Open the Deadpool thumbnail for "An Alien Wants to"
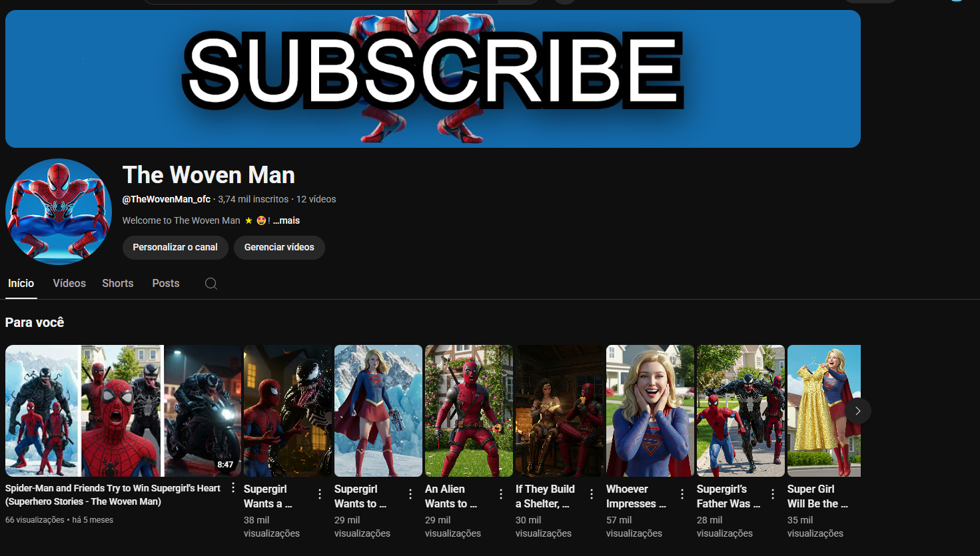This screenshot has height=556, width=980. (469, 411)
